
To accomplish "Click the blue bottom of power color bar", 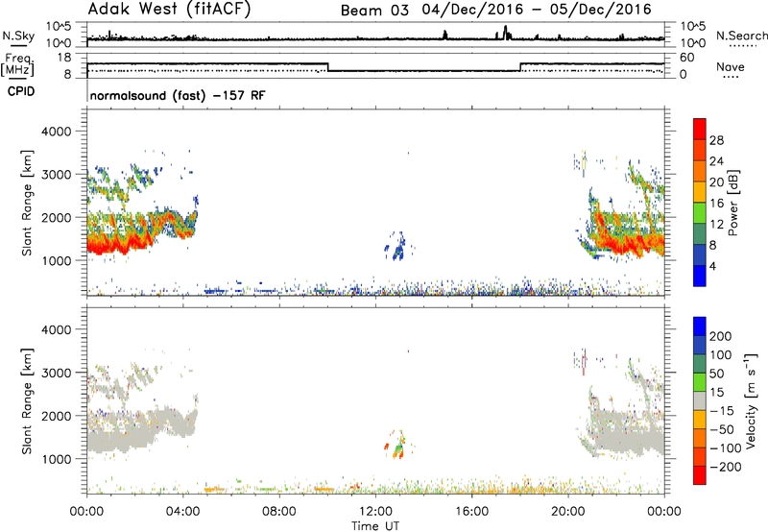I will (x=700, y=276).
